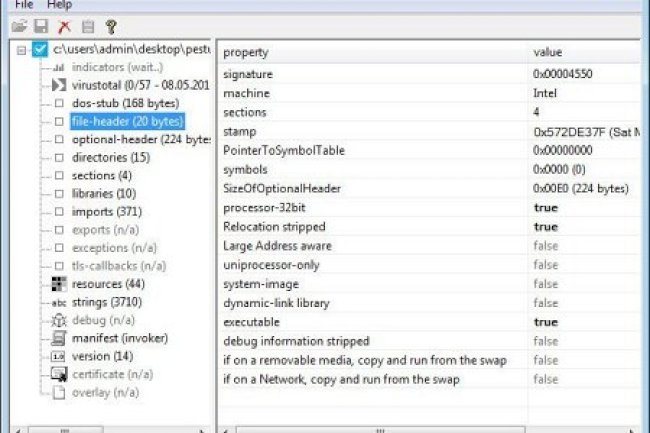Toggle the checkbox beside the file path

(41, 49)
